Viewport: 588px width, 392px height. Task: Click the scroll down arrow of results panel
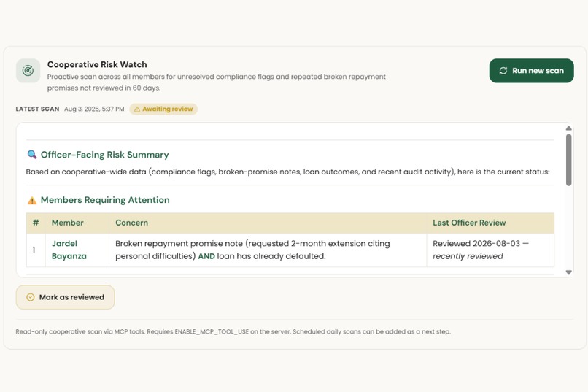click(569, 272)
